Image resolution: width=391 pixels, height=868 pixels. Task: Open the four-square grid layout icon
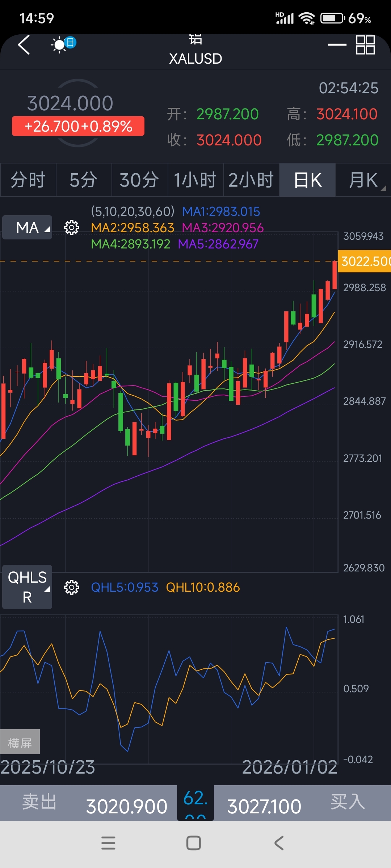[365, 45]
